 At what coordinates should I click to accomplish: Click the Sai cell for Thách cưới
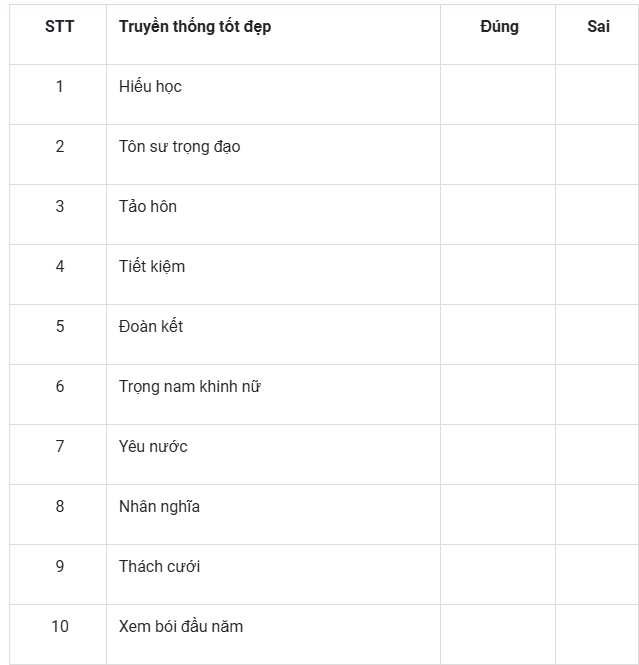597,575
